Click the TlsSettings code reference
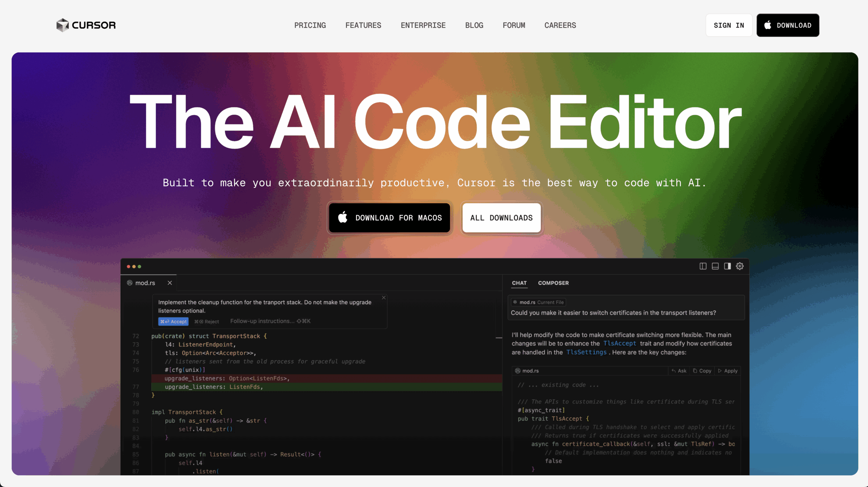Screen dimensions: 868x487 (x=586, y=352)
